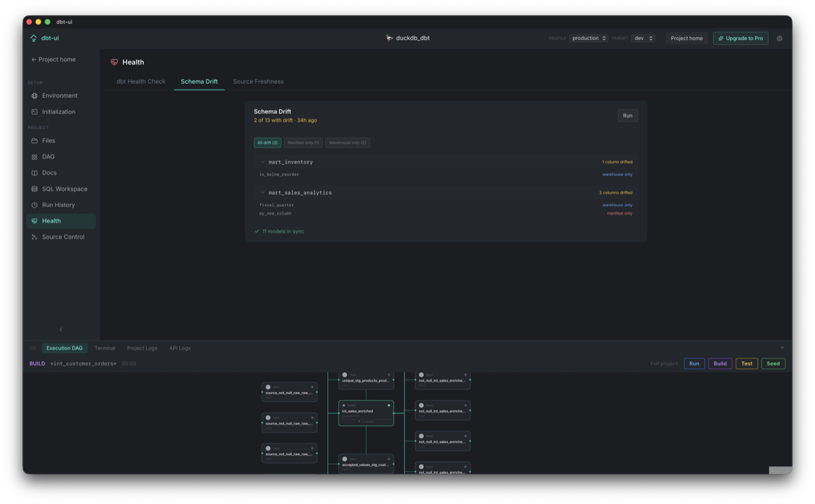Click the mart_inventory model name

coord(291,162)
